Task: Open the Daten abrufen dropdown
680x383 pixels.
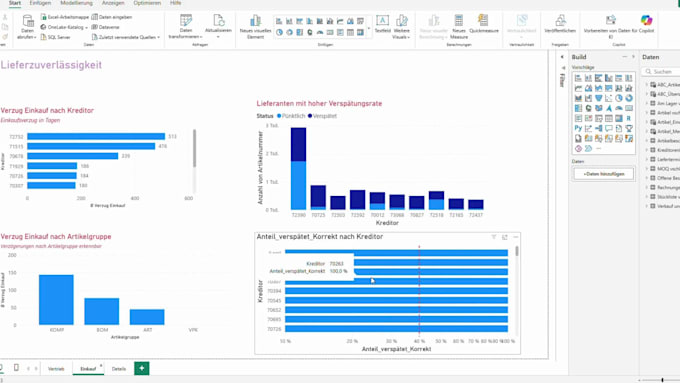Action: point(27,36)
